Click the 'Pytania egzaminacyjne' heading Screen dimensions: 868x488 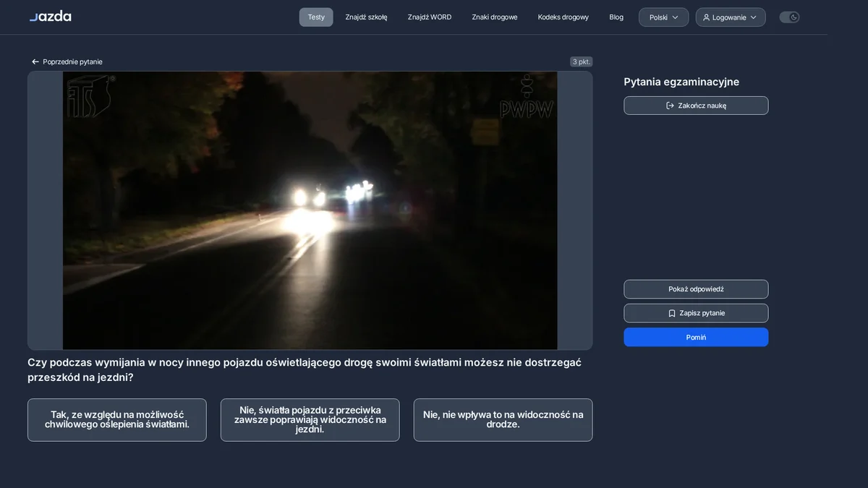(x=681, y=82)
